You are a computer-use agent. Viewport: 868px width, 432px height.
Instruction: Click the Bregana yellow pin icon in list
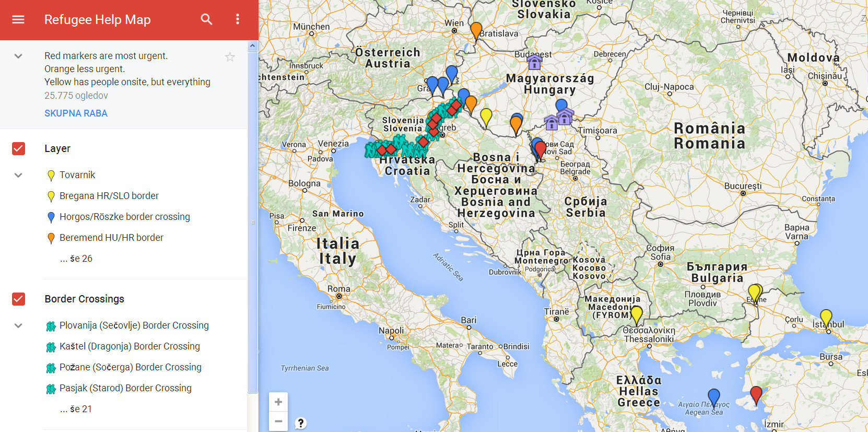[x=51, y=196]
